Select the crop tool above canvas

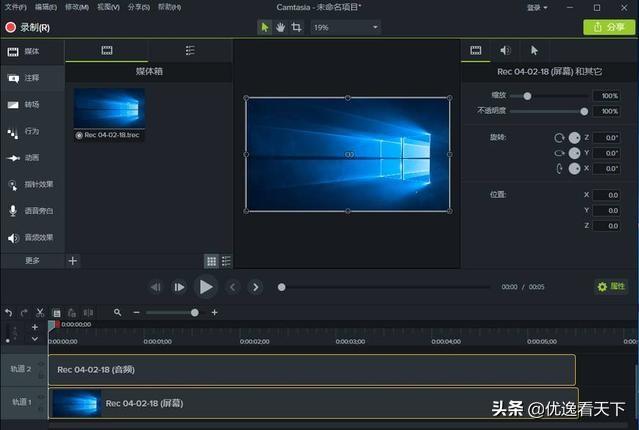(296, 27)
